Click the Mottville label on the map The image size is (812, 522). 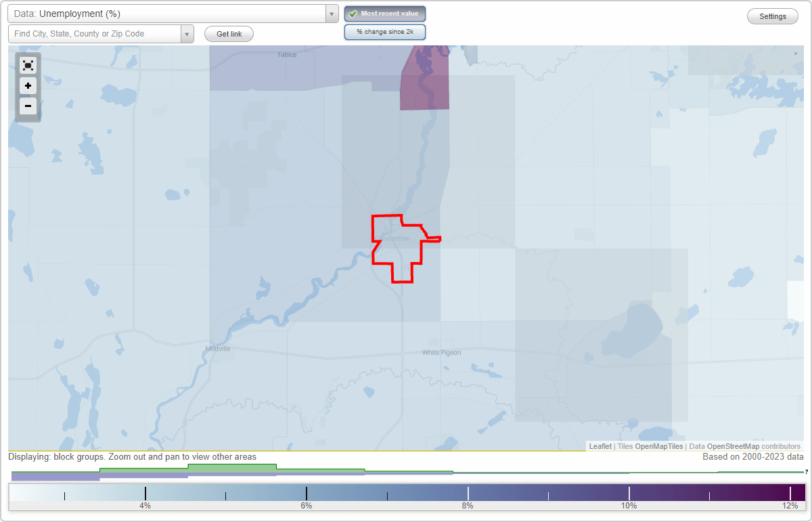[x=217, y=349]
